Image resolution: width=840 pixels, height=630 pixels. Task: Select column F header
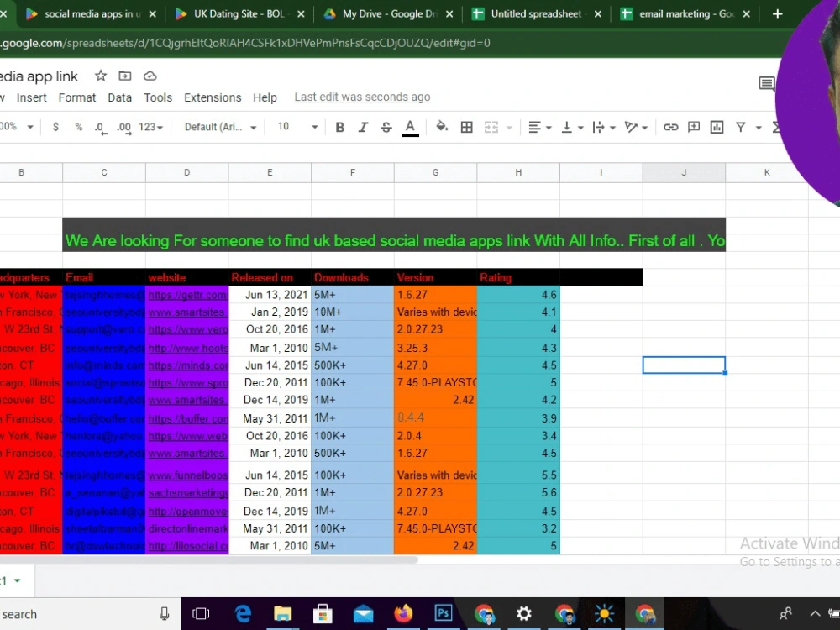(353, 172)
